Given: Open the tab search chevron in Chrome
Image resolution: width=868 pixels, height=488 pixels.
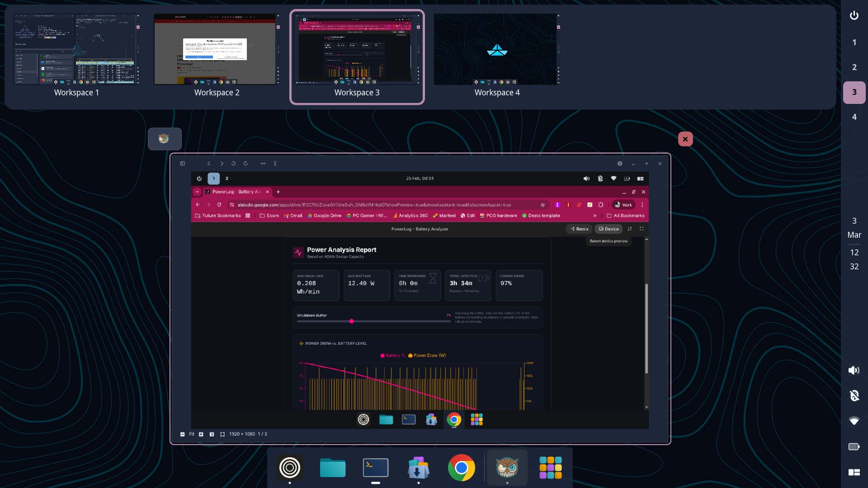Looking at the screenshot, I should tap(197, 192).
